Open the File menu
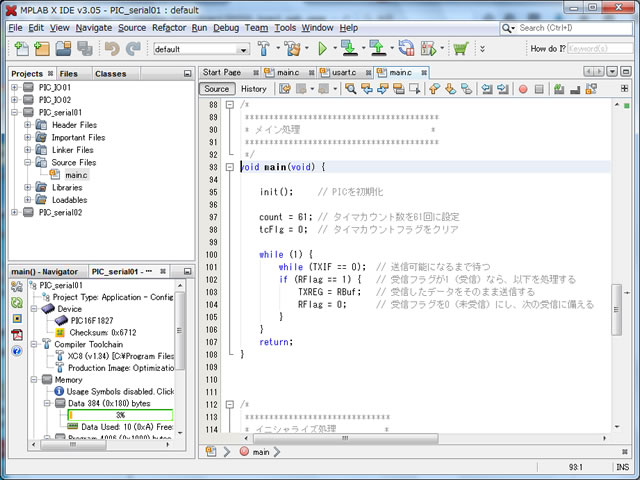 coord(15,28)
